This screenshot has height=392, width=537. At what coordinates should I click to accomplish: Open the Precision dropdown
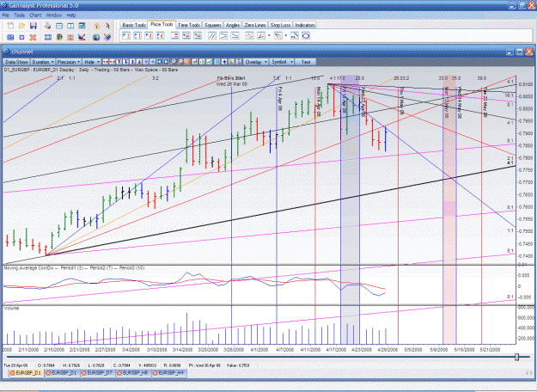[x=69, y=62]
